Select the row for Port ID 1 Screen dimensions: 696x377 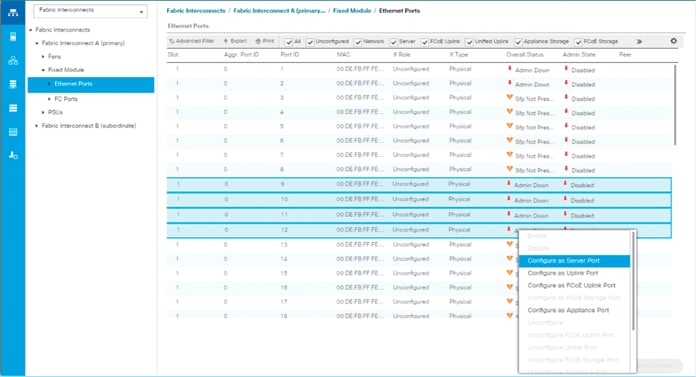[x=419, y=70]
